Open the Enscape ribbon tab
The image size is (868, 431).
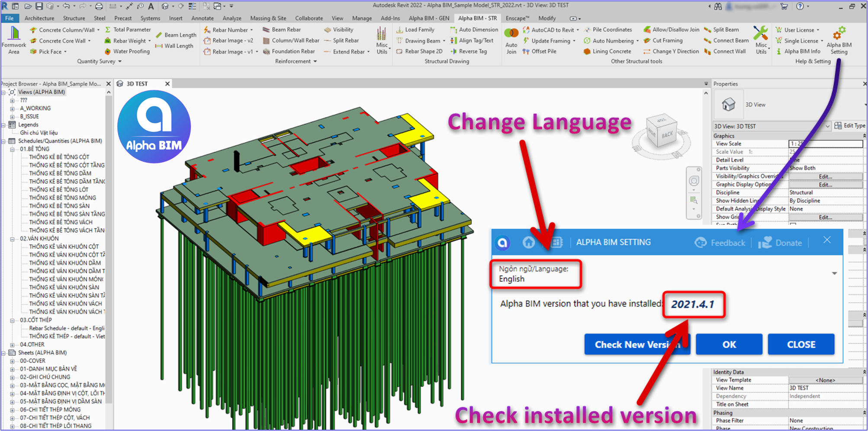[518, 18]
